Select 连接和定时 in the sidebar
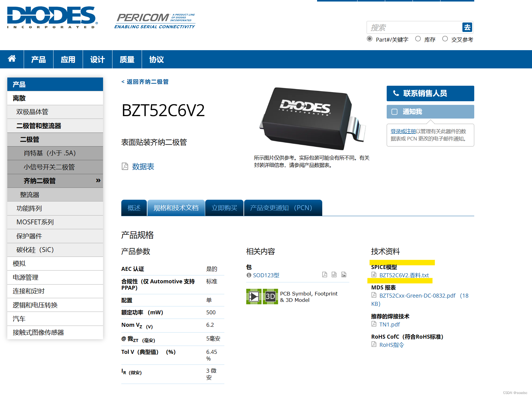This screenshot has width=532, height=397. [x=55, y=291]
